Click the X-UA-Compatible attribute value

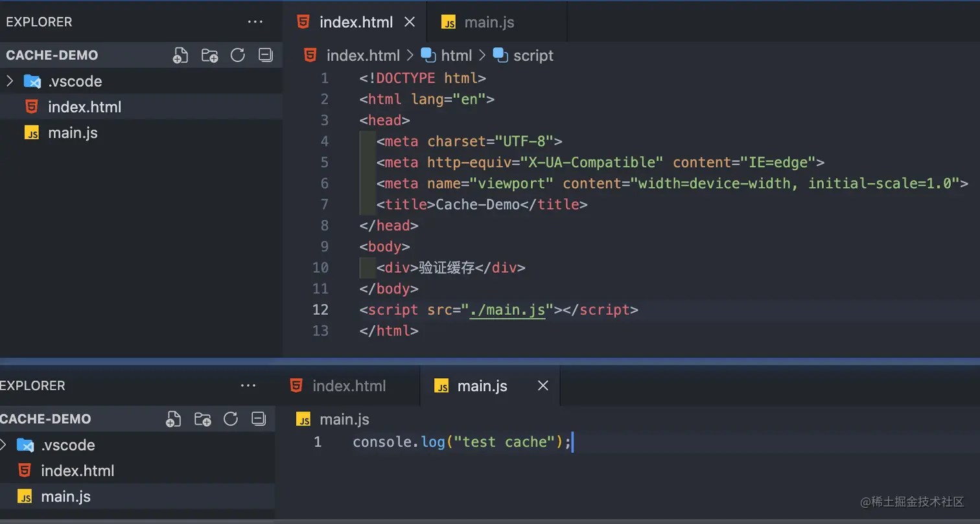592,162
